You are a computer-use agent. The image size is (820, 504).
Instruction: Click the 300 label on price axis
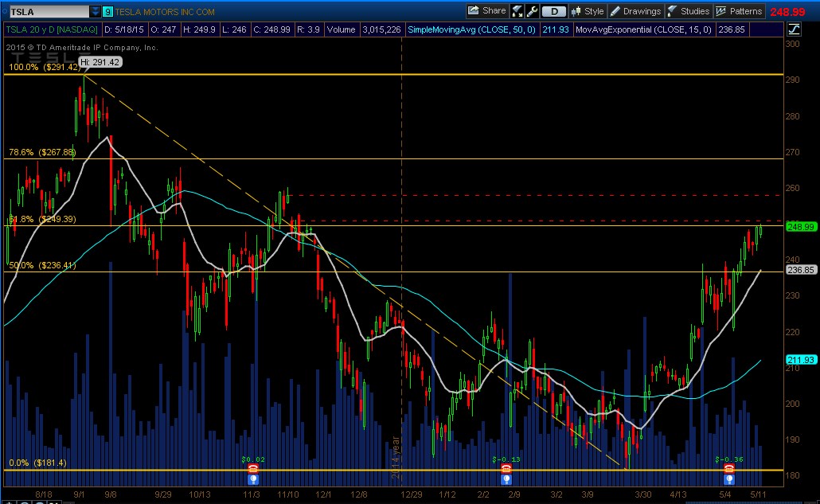coord(792,44)
